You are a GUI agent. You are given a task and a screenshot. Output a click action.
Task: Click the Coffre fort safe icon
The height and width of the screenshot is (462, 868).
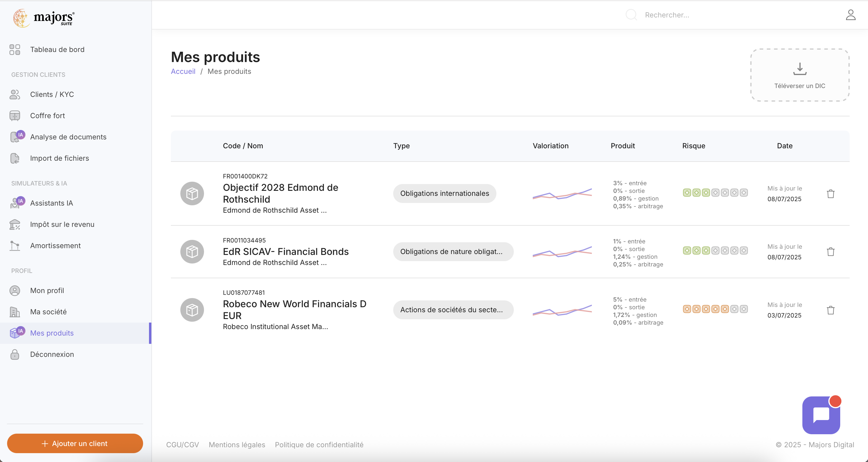pyautogui.click(x=15, y=115)
